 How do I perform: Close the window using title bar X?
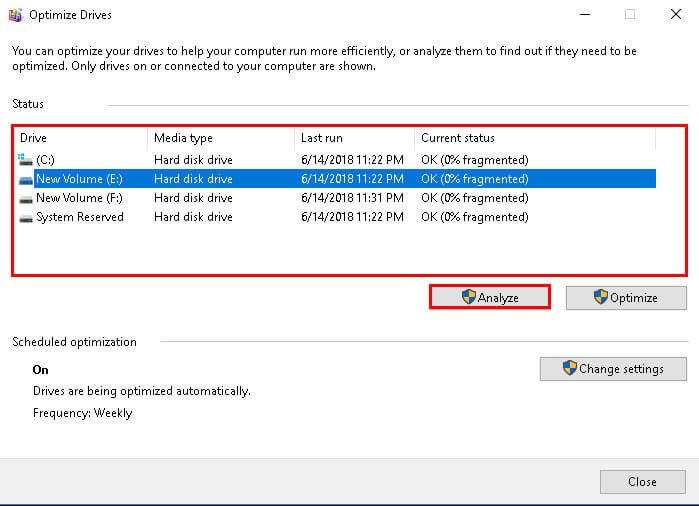coord(676,15)
